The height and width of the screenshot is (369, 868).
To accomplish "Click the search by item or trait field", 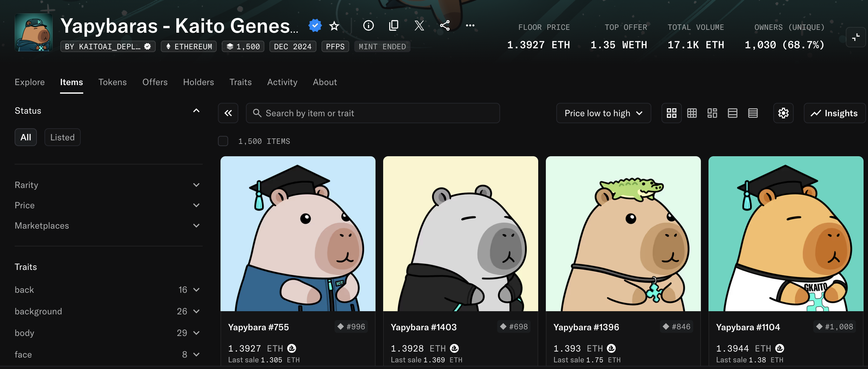I will click(x=373, y=113).
